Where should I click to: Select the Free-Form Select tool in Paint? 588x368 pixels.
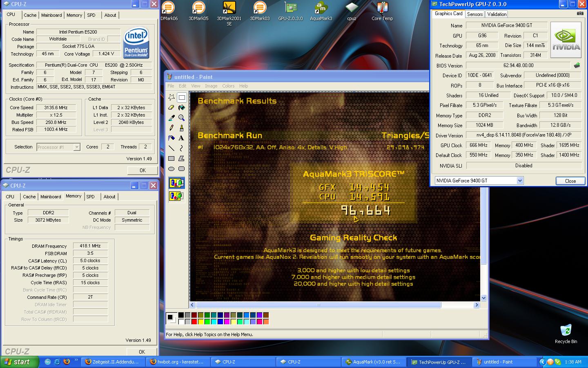[x=171, y=97]
